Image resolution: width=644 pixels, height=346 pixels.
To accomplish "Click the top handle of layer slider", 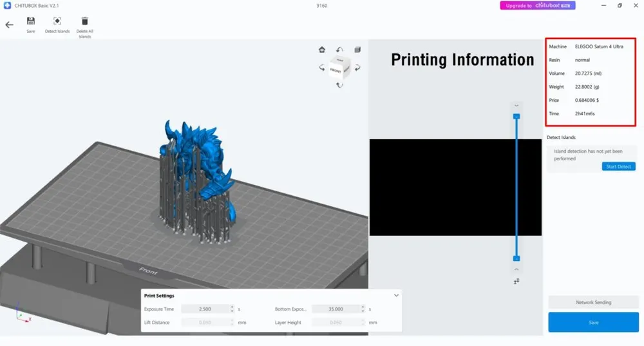I will click(516, 117).
